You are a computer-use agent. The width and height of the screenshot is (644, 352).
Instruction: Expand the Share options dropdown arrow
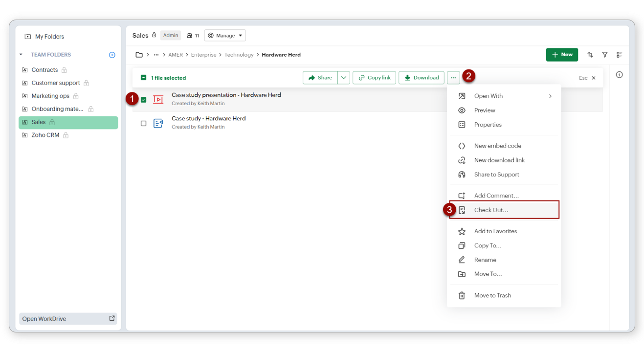pyautogui.click(x=344, y=78)
